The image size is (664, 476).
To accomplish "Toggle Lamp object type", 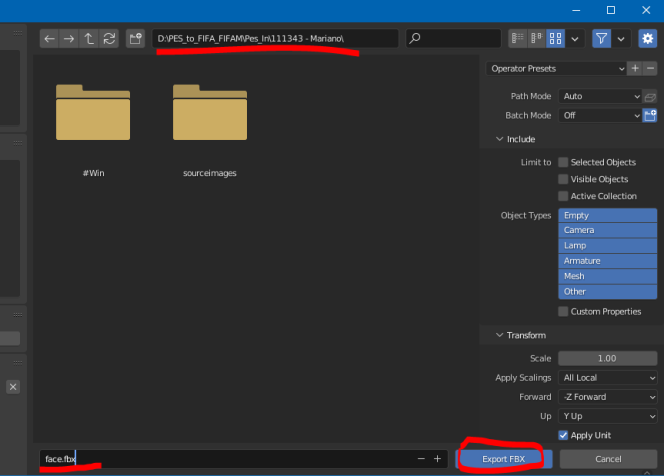I will tap(608, 246).
